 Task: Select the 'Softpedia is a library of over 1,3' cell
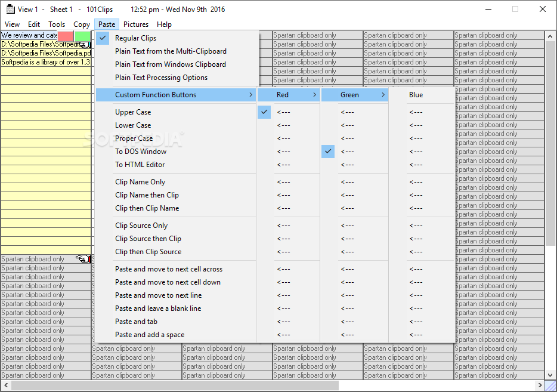click(x=46, y=62)
